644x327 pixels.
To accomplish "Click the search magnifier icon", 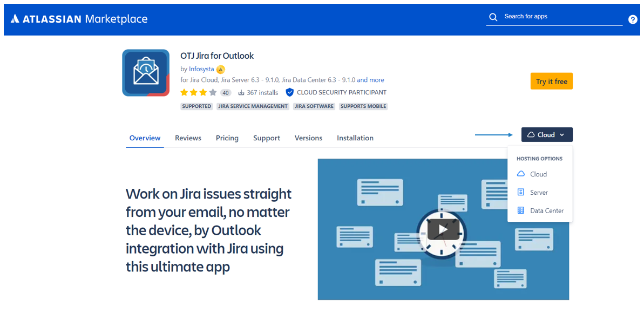I will 493,17.
